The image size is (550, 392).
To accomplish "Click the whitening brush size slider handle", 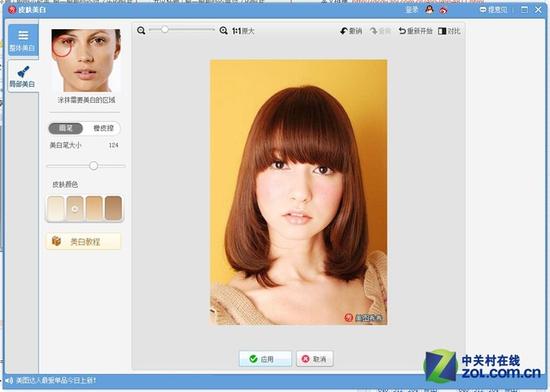I will click(x=93, y=165).
